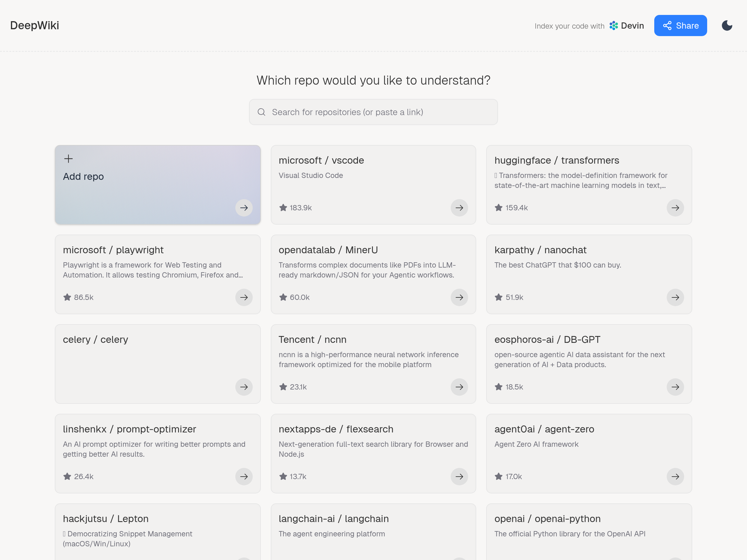Open opendatalab / MinerU arrow button
This screenshot has width=747, height=560.
[x=459, y=297]
